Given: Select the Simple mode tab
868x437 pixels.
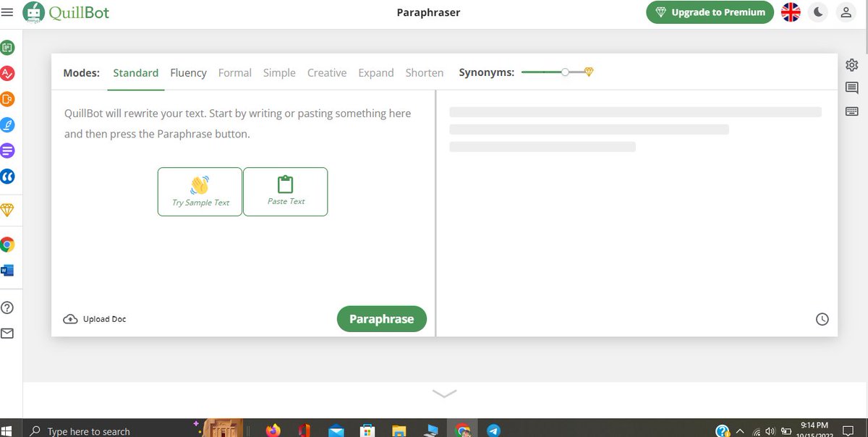Looking at the screenshot, I should click(279, 73).
